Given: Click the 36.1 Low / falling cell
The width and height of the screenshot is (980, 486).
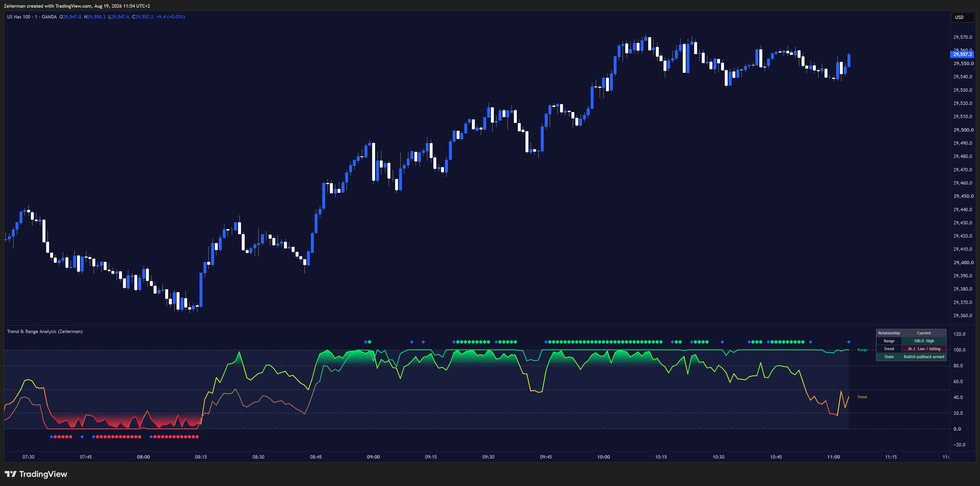Looking at the screenshot, I should tap(924, 349).
